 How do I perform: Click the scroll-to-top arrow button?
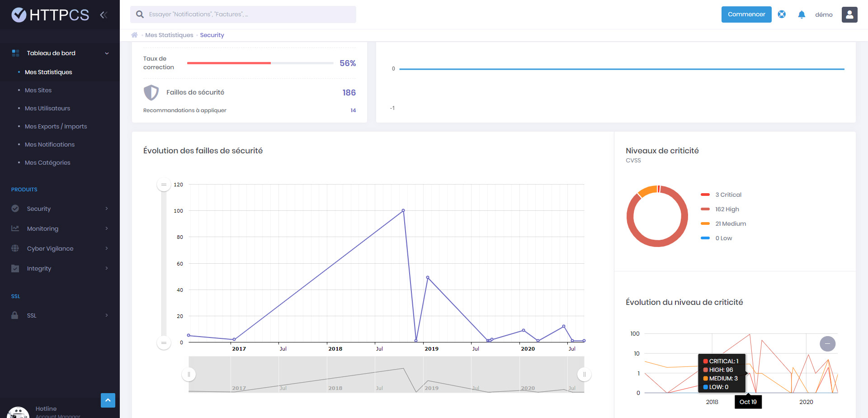tap(108, 400)
